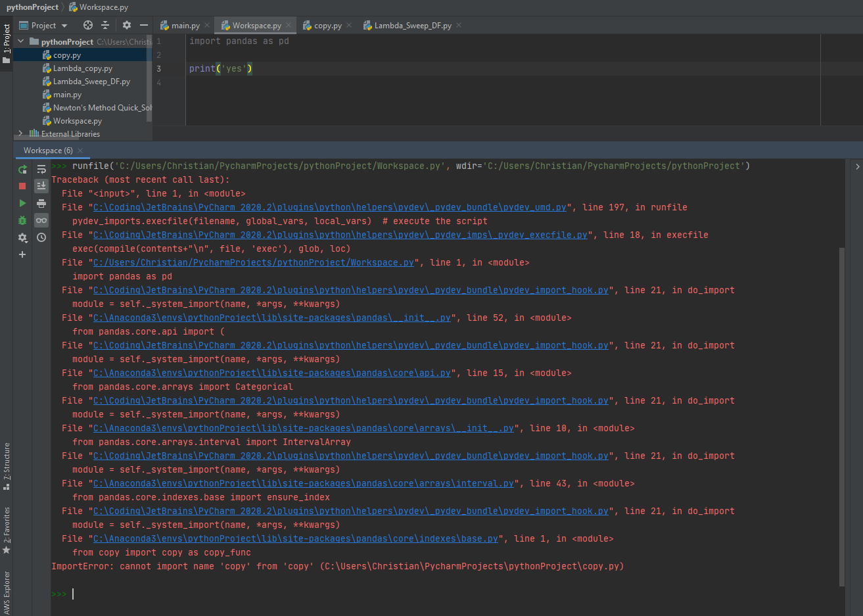Click the console input prompt line
This screenshot has width=863, height=616.
point(447,594)
